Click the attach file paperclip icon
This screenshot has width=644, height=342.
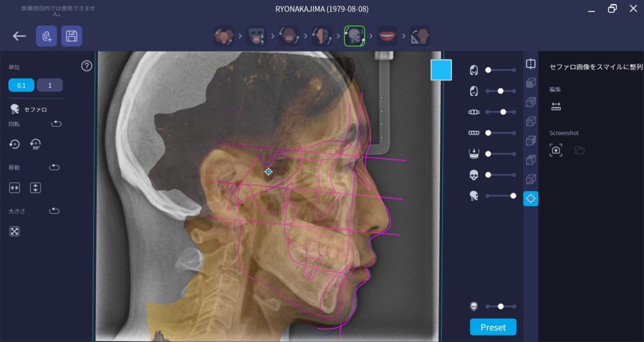pos(46,36)
